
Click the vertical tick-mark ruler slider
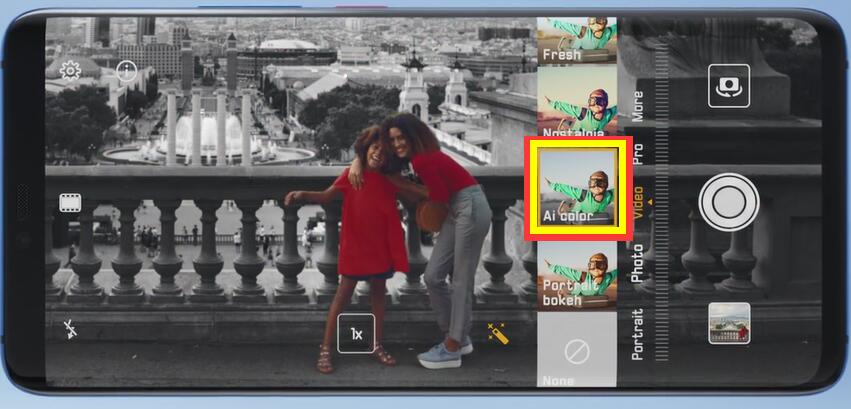[x=660, y=200]
